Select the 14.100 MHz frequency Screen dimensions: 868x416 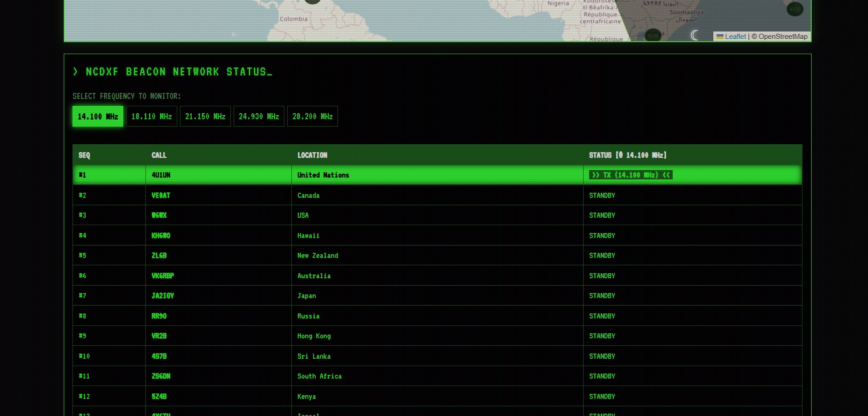pos(98,116)
